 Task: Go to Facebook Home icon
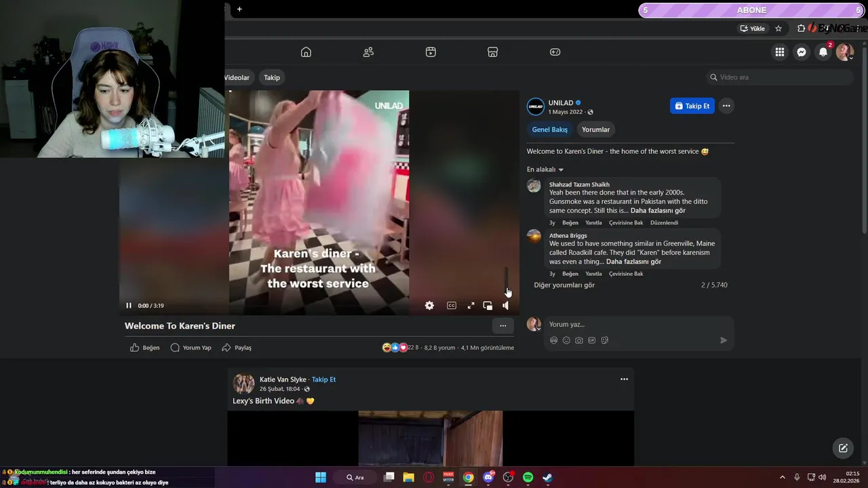(x=306, y=52)
